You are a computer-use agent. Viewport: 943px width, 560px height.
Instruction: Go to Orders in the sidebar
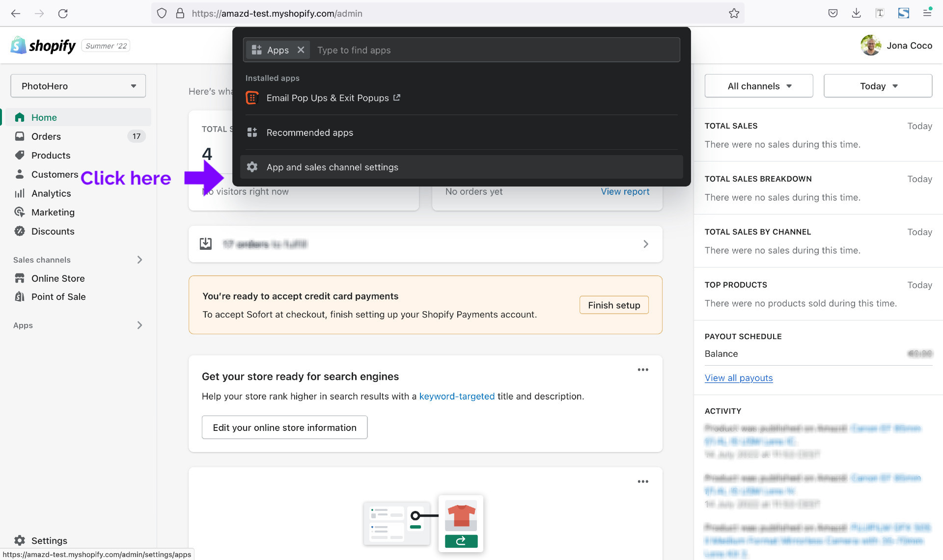point(46,136)
